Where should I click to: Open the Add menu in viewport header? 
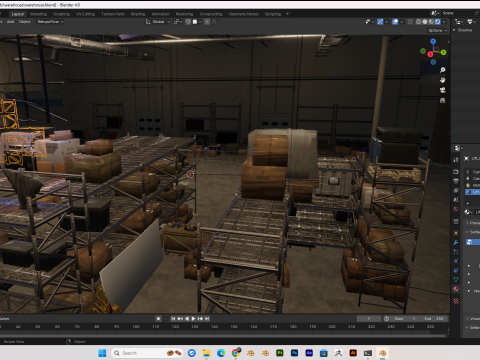(x=11, y=22)
